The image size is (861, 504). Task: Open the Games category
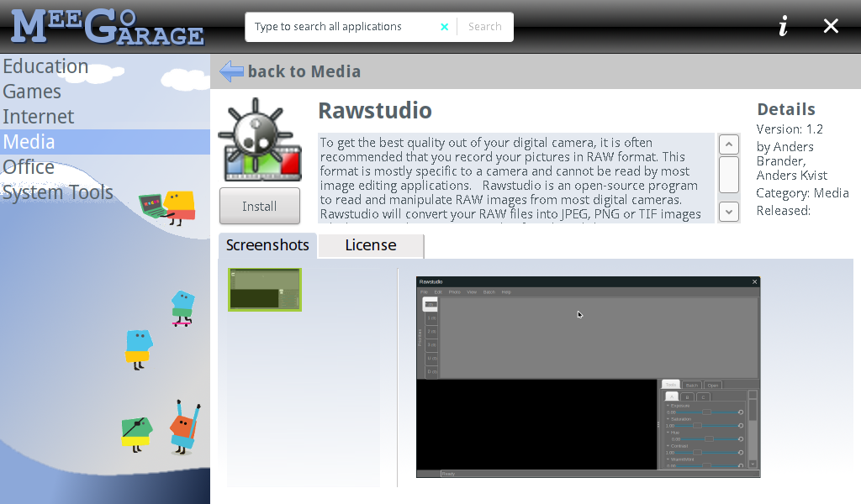32,92
